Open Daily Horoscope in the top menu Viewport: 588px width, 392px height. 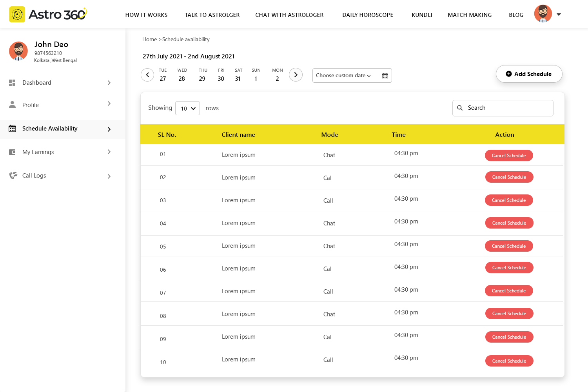(367, 15)
